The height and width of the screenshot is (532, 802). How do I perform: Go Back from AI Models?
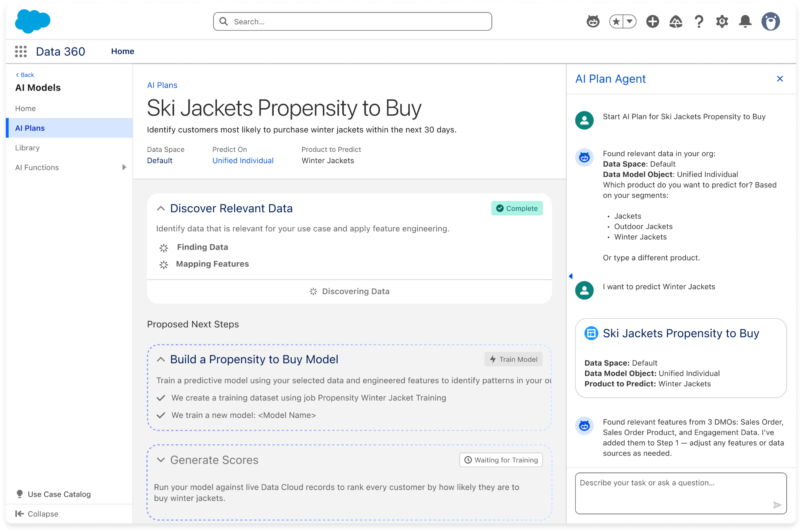coord(25,75)
